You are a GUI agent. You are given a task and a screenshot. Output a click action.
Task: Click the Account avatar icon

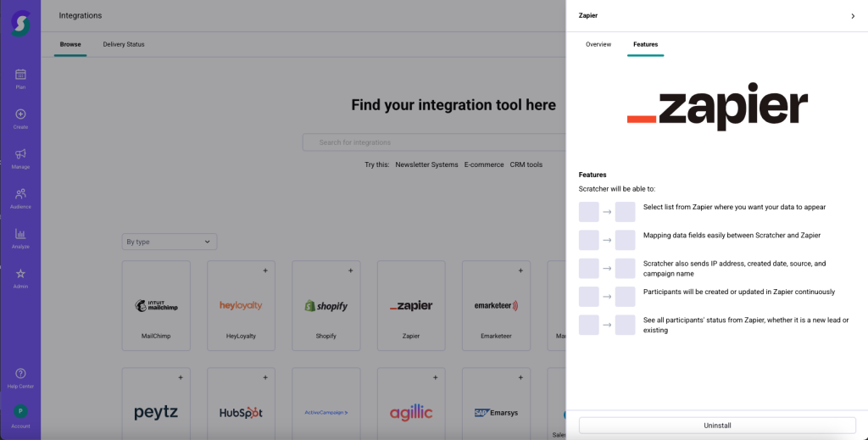pyautogui.click(x=20, y=412)
